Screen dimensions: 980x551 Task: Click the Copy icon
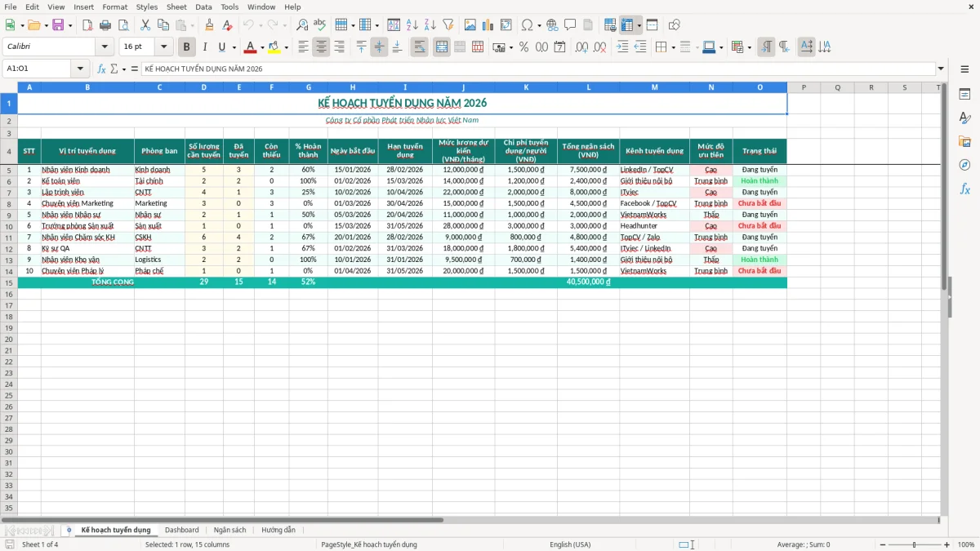163,25
